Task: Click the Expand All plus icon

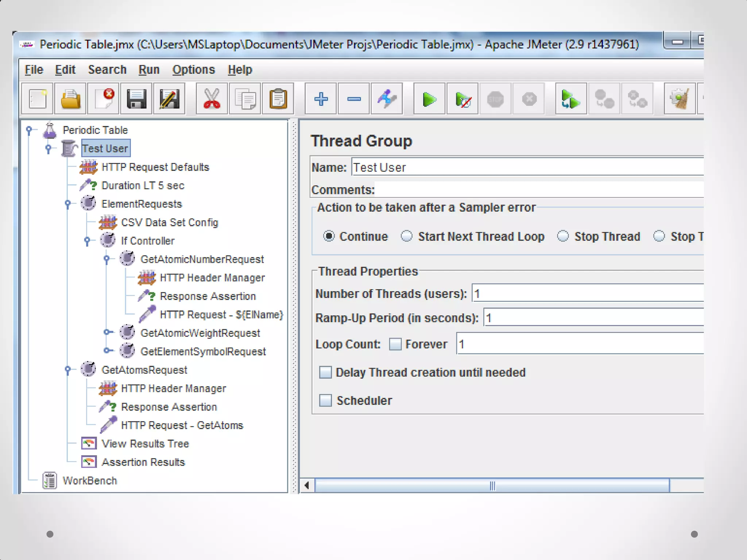Action: point(321,99)
